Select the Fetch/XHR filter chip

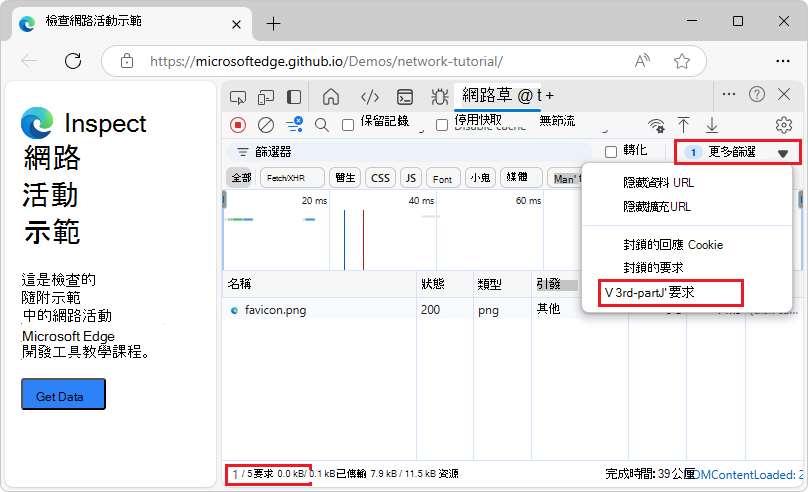pyautogui.click(x=292, y=178)
